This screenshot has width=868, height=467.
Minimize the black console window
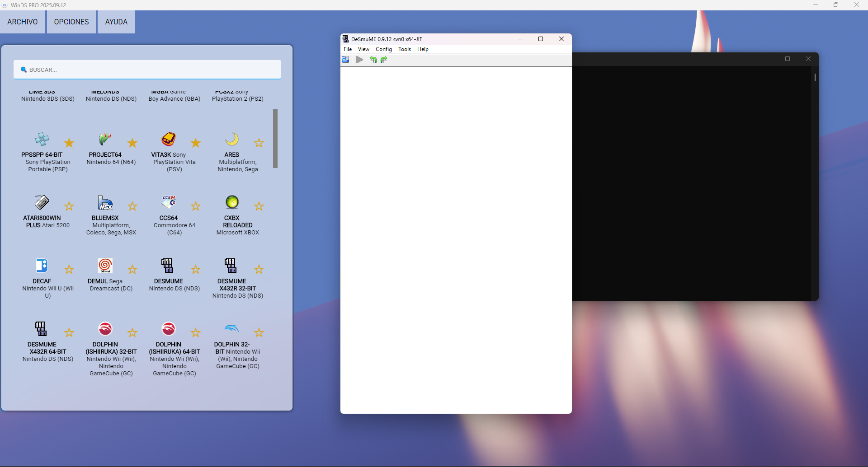(x=767, y=59)
